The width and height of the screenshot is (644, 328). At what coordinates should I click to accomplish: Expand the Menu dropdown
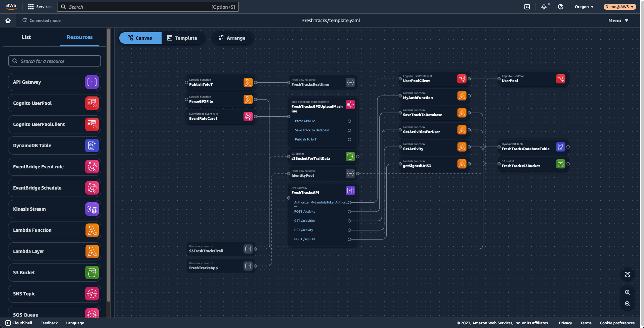point(618,20)
